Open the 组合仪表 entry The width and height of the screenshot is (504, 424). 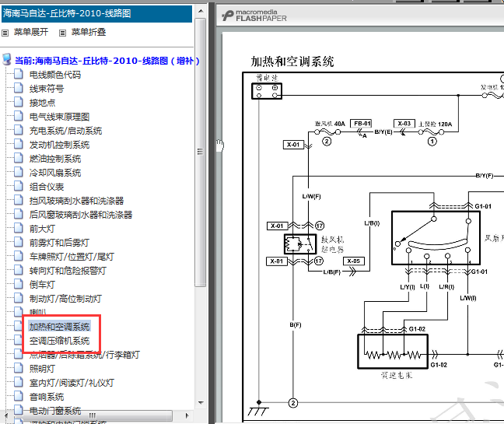[47, 187]
